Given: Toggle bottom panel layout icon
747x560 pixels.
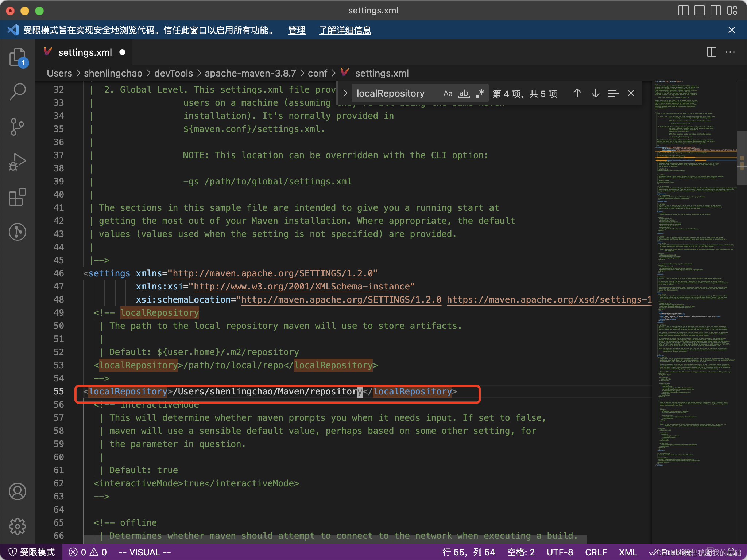Looking at the screenshot, I should [x=699, y=11].
